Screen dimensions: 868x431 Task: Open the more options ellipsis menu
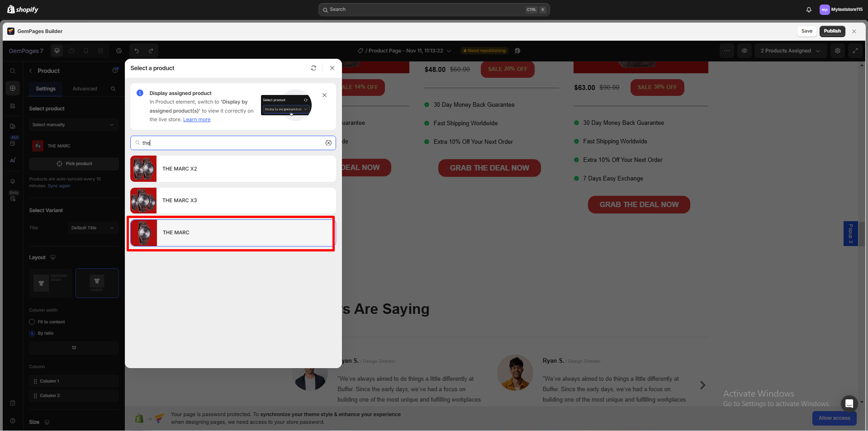(727, 51)
